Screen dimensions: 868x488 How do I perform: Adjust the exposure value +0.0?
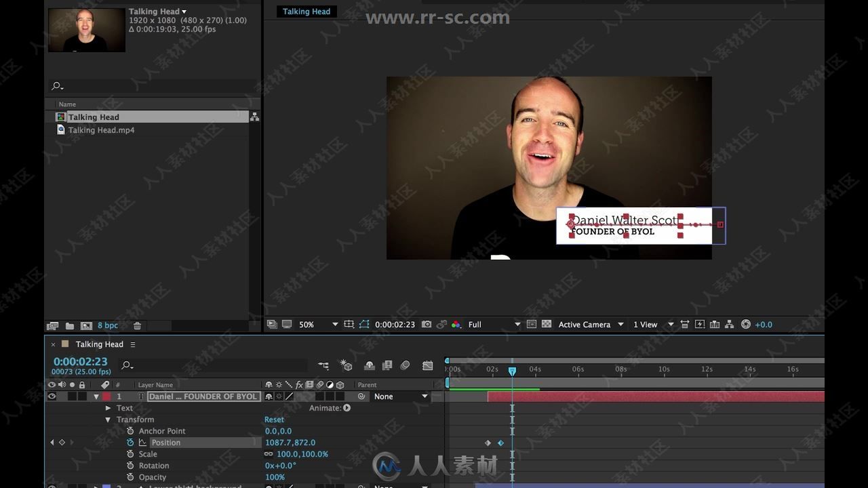coord(764,325)
